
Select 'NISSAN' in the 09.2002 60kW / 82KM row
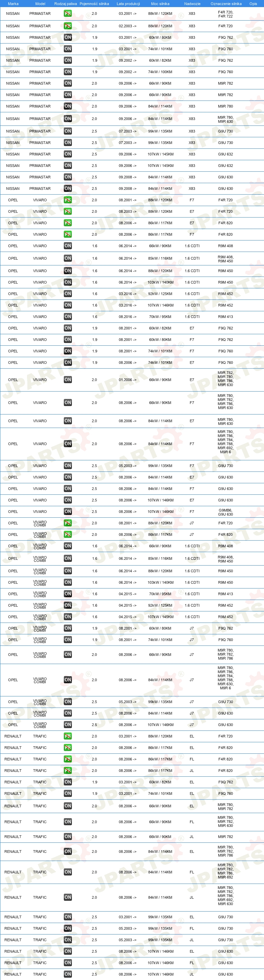coord(13,60)
